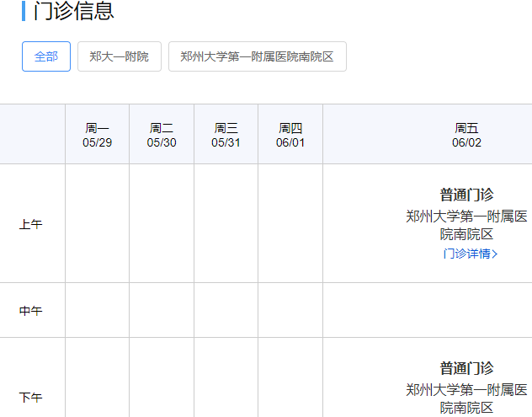Click hospital name in Friday afternoon cell
Screen dimensions: 532x417
[x=466, y=398]
